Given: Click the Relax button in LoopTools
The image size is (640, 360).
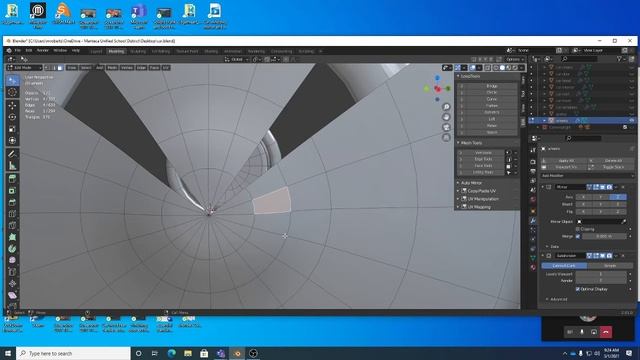Looking at the screenshot, I should (x=491, y=126).
